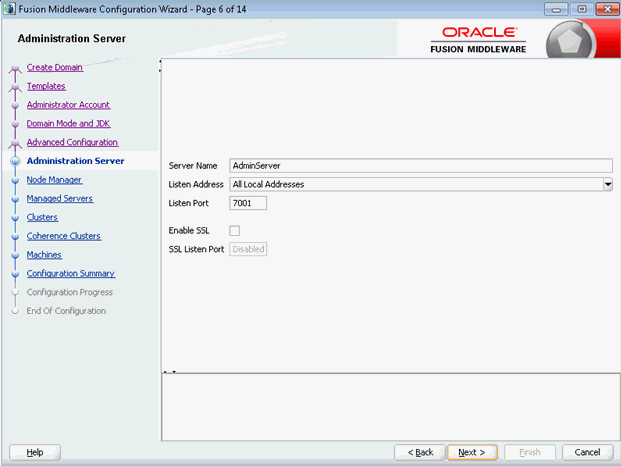The height and width of the screenshot is (466, 621).
Task: Minimize the Configuration Wizard window
Action: [x=556, y=9]
